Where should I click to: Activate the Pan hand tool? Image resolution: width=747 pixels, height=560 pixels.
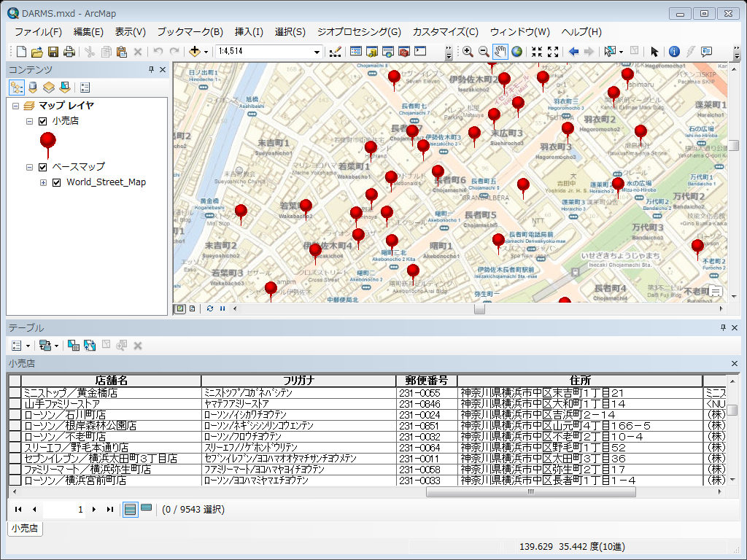[500, 52]
